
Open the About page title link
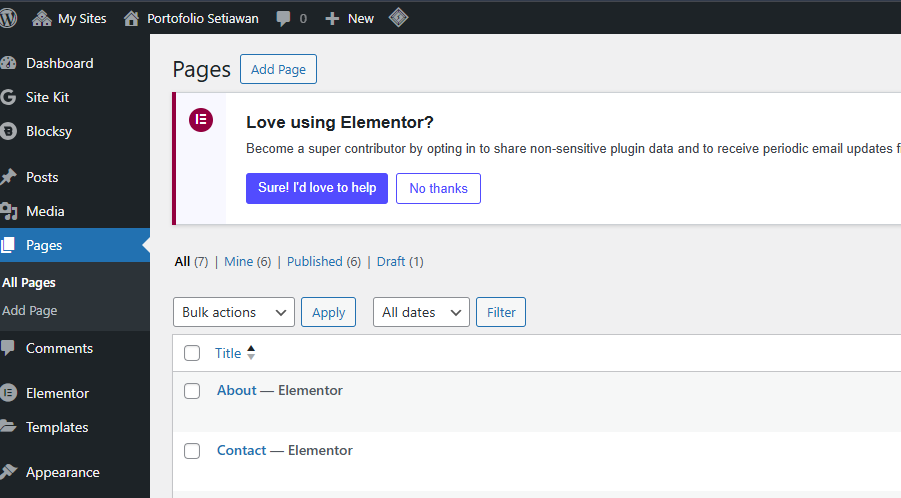click(237, 390)
